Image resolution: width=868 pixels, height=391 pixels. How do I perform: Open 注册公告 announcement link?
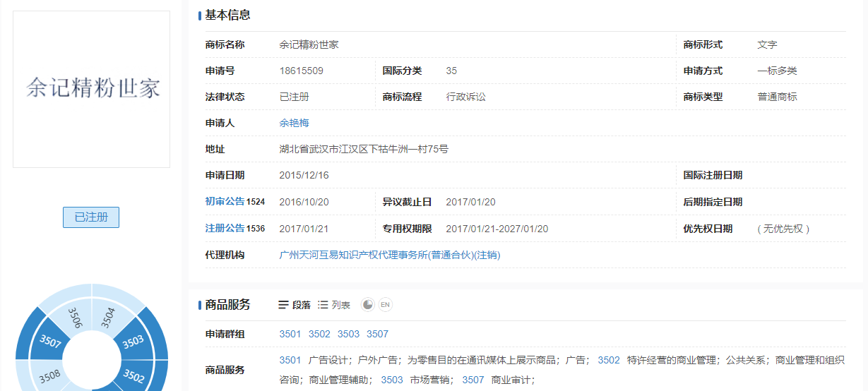(x=225, y=229)
